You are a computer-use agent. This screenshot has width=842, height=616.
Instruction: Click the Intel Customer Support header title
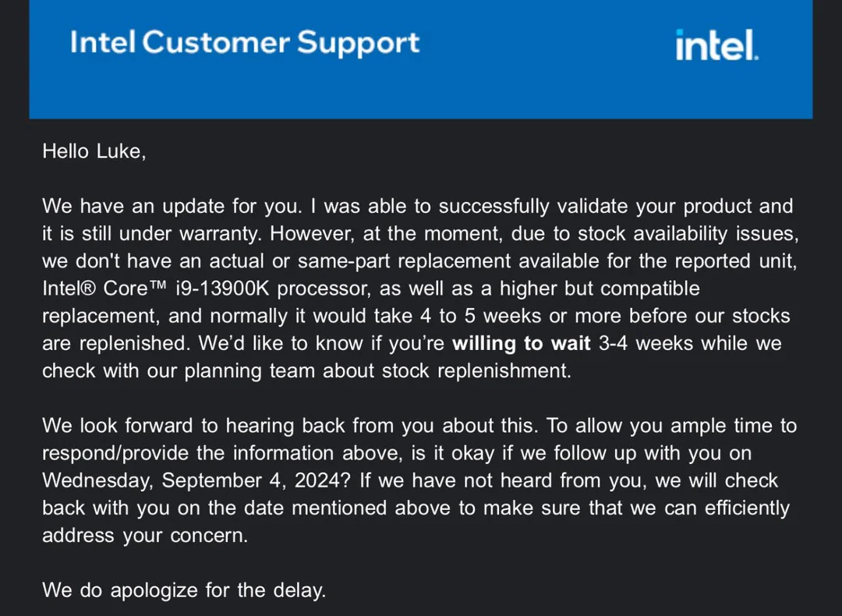pos(245,43)
